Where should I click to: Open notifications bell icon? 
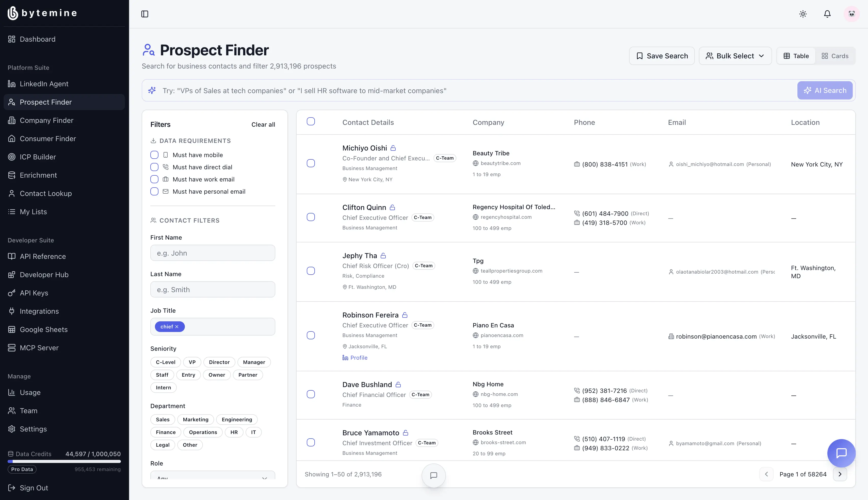[827, 14]
